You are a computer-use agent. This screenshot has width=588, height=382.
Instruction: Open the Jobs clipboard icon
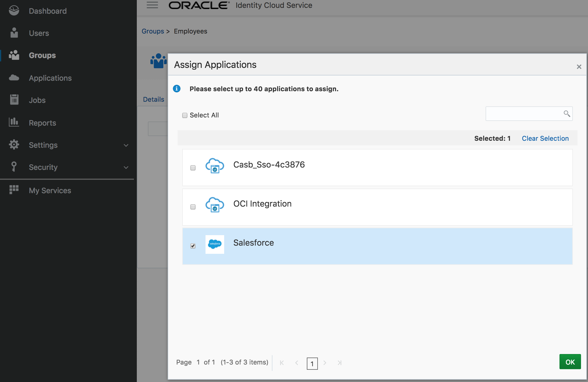pos(14,100)
